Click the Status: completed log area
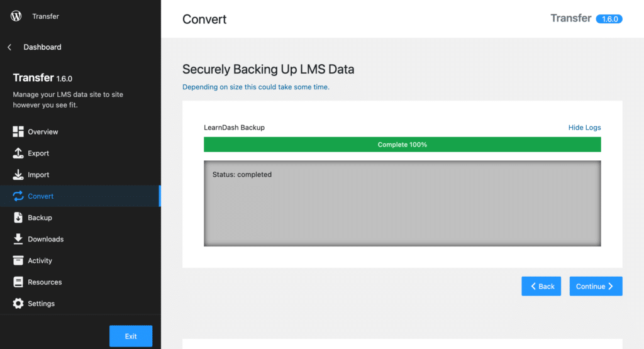Screen dimensions: 644x349 (402, 203)
